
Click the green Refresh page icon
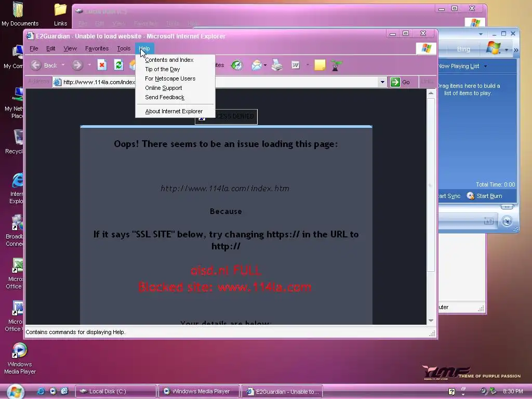click(118, 65)
